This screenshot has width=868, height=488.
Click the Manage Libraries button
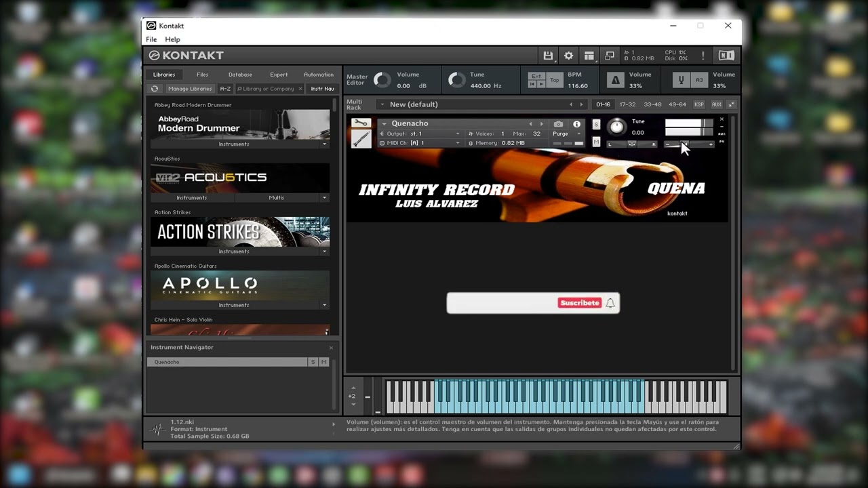click(x=190, y=89)
